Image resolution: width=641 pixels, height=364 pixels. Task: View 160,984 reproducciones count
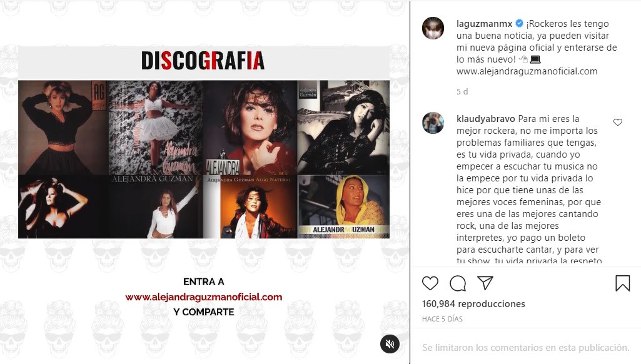click(473, 304)
